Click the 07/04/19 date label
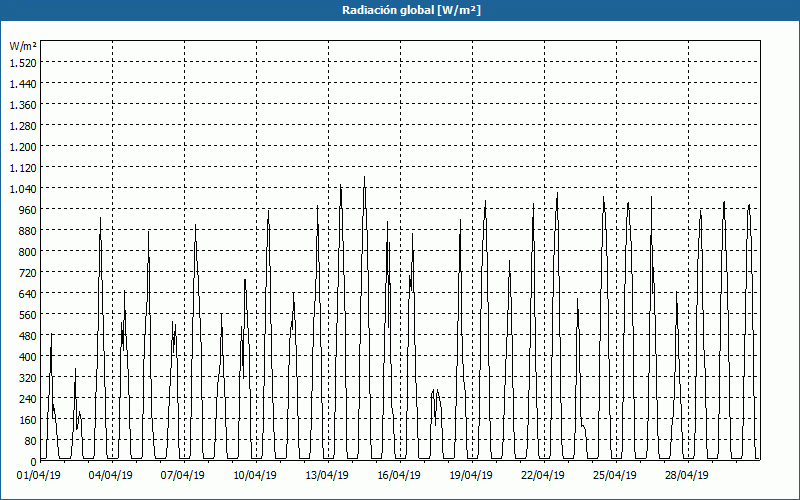Image resolution: width=800 pixels, height=500 pixels. click(183, 476)
